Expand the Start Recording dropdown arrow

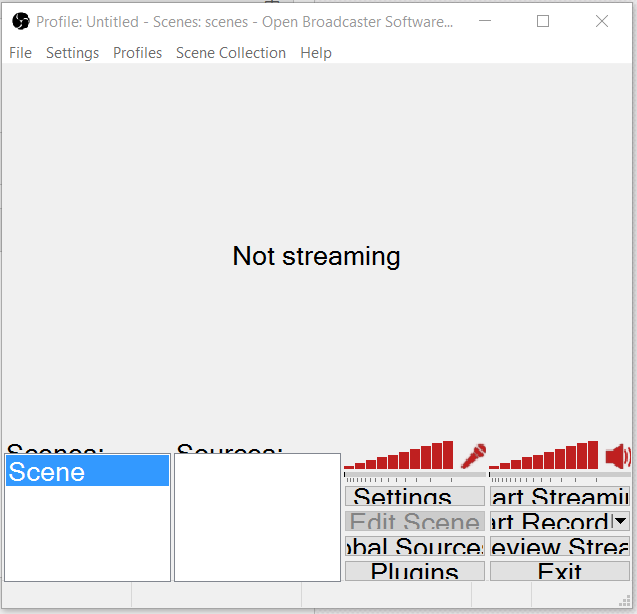coord(621,521)
